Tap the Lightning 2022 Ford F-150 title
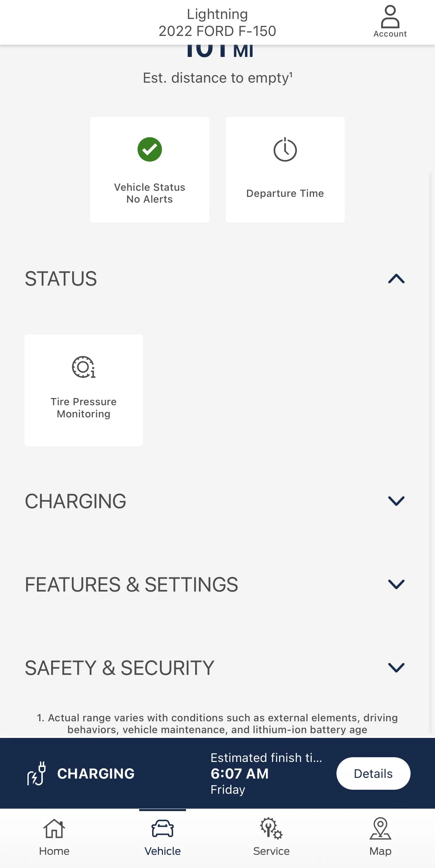The width and height of the screenshot is (435, 868). pyautogui.click(x=217, y=23)
